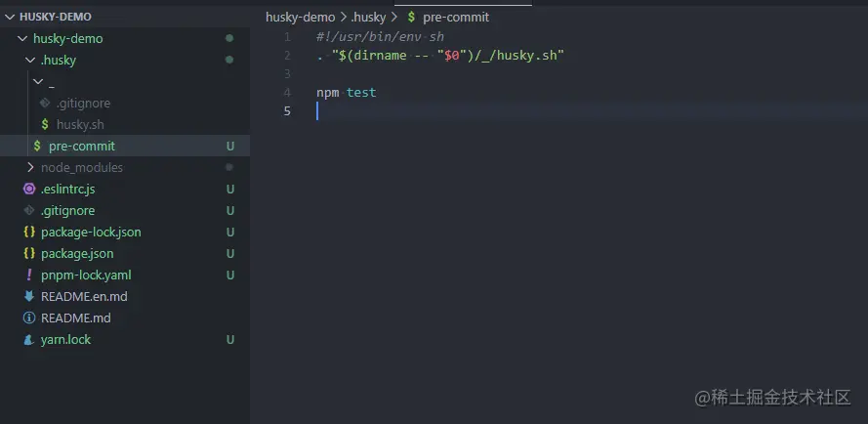The width and height of the screenshot is (868, 424).
Task: Open the .eslintrc.js file
Action: click(68, 189)
